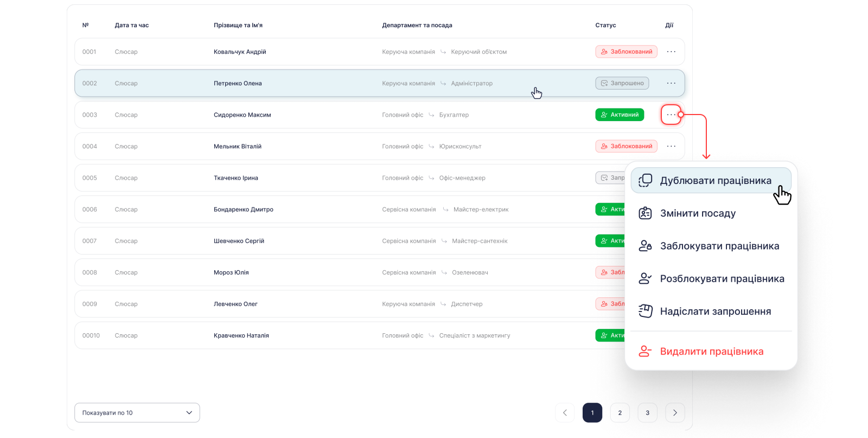Select employee name Ковальчук Андрій

coord(240,52)
